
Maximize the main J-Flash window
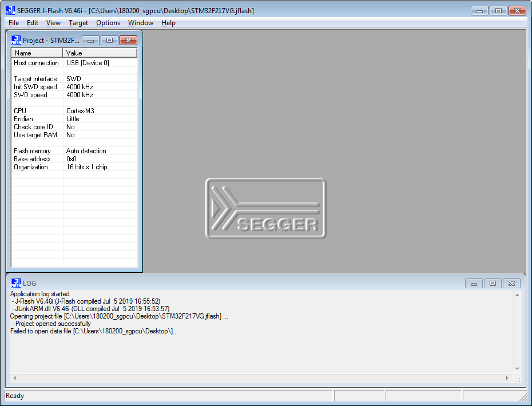tap(498, 10)
